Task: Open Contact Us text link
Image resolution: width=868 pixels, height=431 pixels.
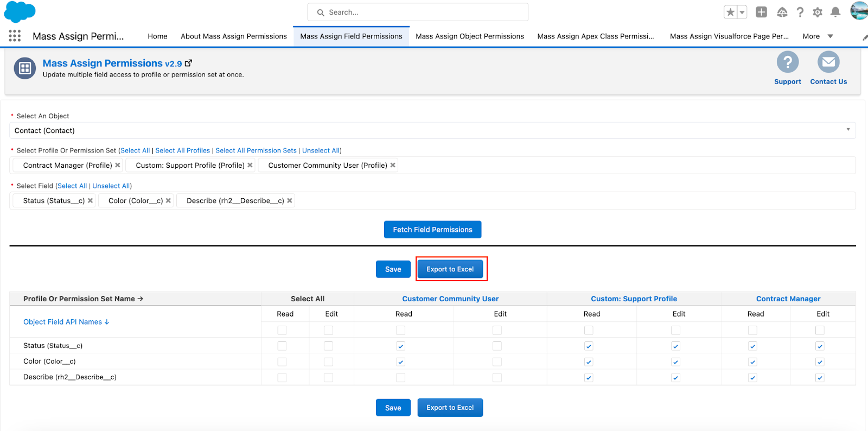Action: pyautogui.click(x=828, y=81)
